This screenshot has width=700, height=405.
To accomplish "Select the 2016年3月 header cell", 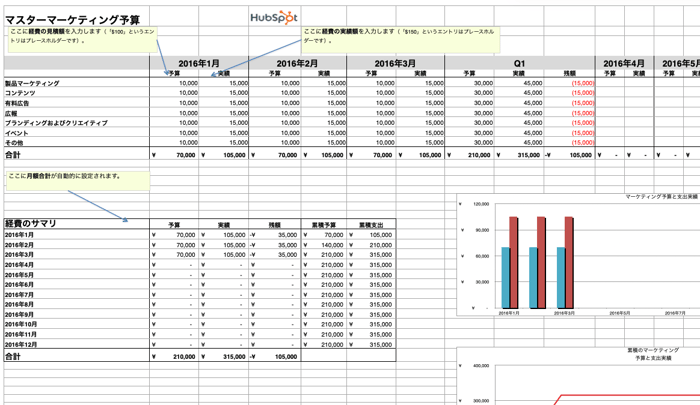I will coord(395,63).
